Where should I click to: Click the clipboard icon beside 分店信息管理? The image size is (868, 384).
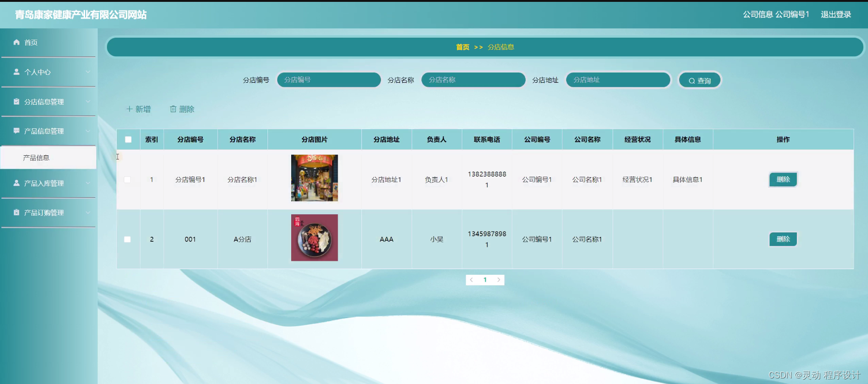pos(17,101)
